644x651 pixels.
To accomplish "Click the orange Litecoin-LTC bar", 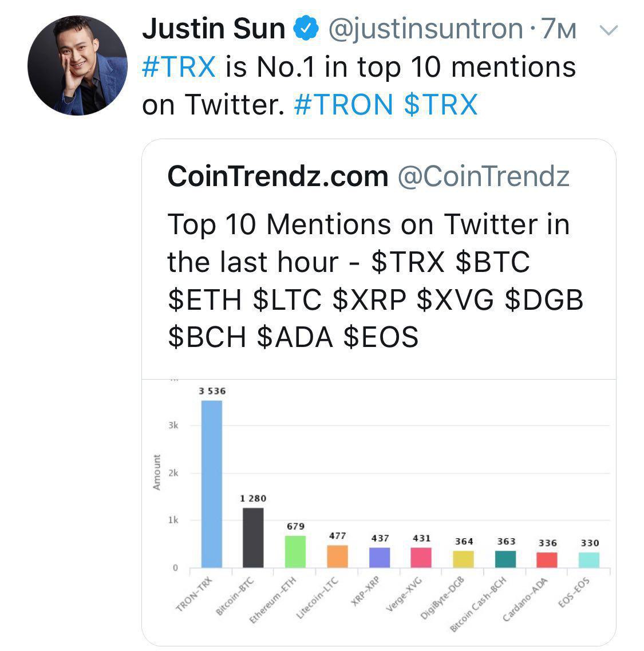I will [x=338, y=557].
